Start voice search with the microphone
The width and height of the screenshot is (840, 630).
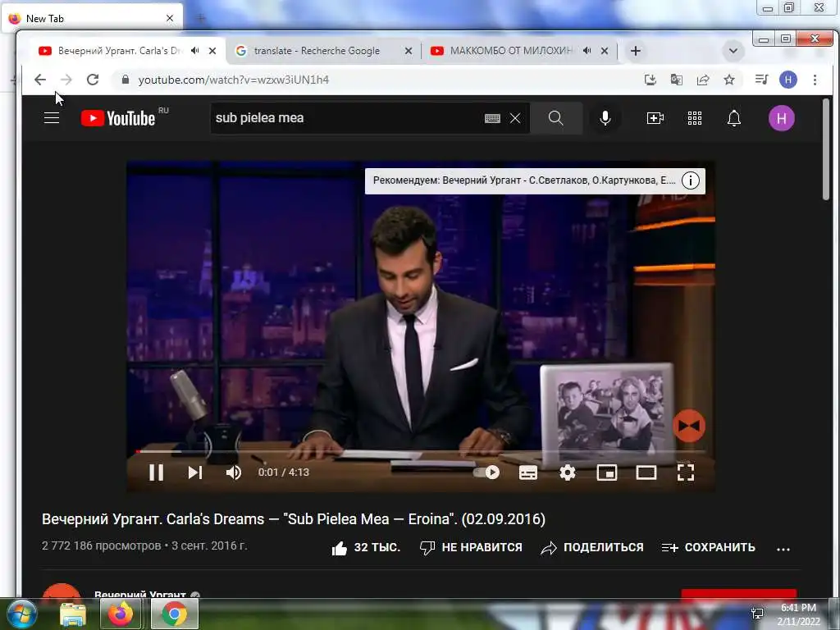pyautogui.click(x=605, y=118)
